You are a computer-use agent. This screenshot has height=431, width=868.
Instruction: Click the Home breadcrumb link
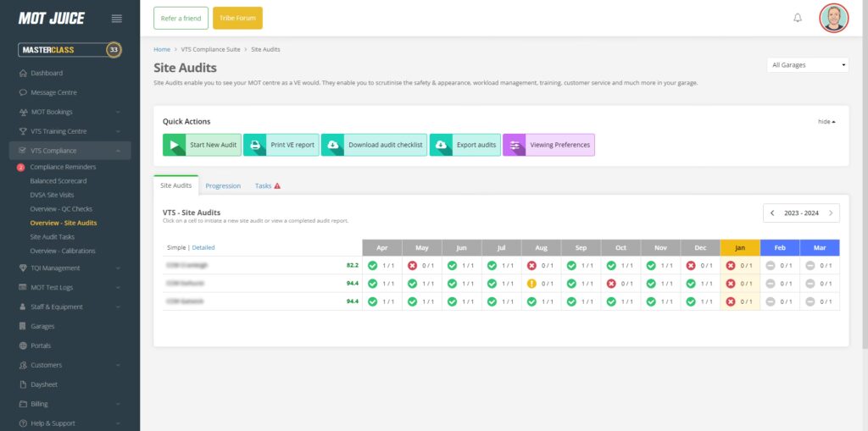pyautogui.click(x=161, y=50)
